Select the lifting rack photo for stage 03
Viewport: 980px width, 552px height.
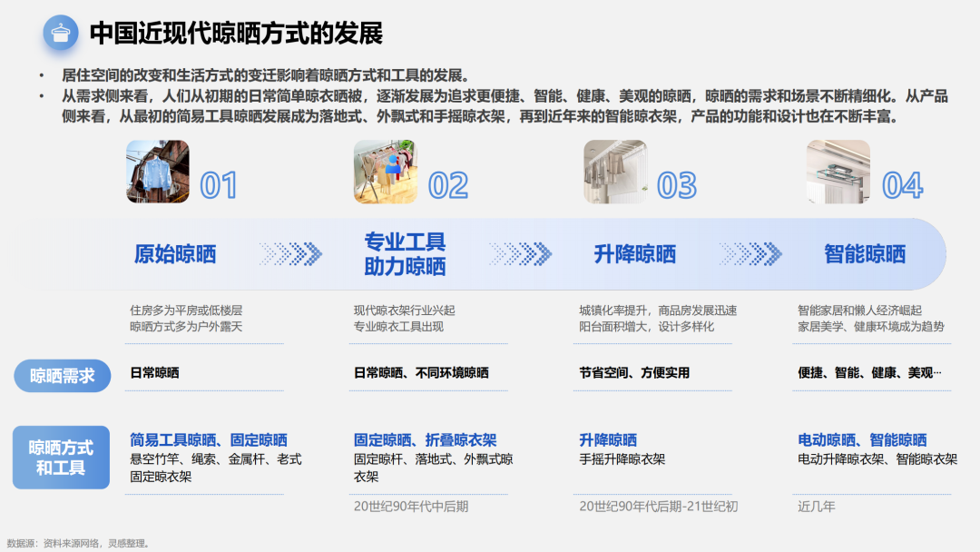pos(615,172)
